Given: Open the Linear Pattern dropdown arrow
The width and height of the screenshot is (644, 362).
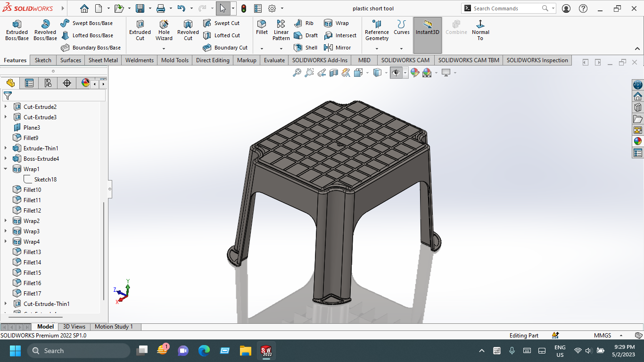Looking at the screenshot, I should tap(281, 49).
